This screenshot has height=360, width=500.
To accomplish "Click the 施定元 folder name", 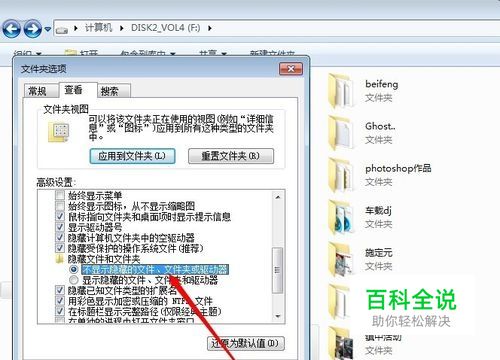I will (379, 253).
